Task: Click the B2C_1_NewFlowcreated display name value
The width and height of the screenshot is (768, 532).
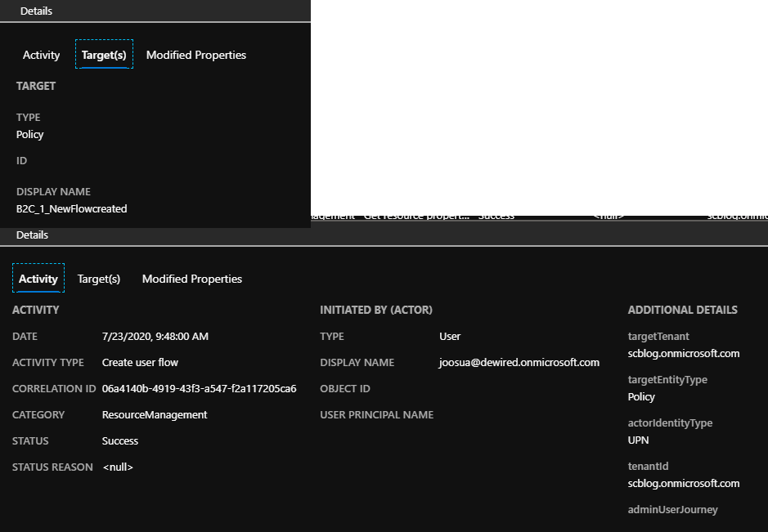Action: click(72, 208)
